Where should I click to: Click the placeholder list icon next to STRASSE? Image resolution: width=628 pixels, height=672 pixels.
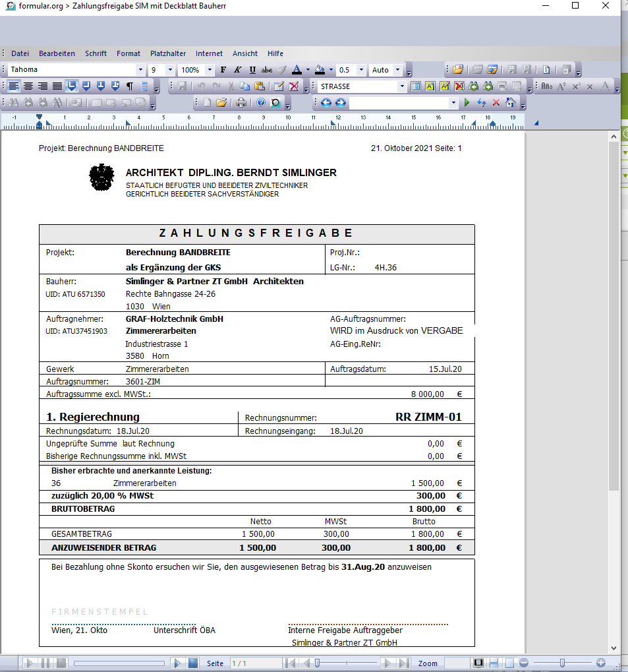coord(416,86)
